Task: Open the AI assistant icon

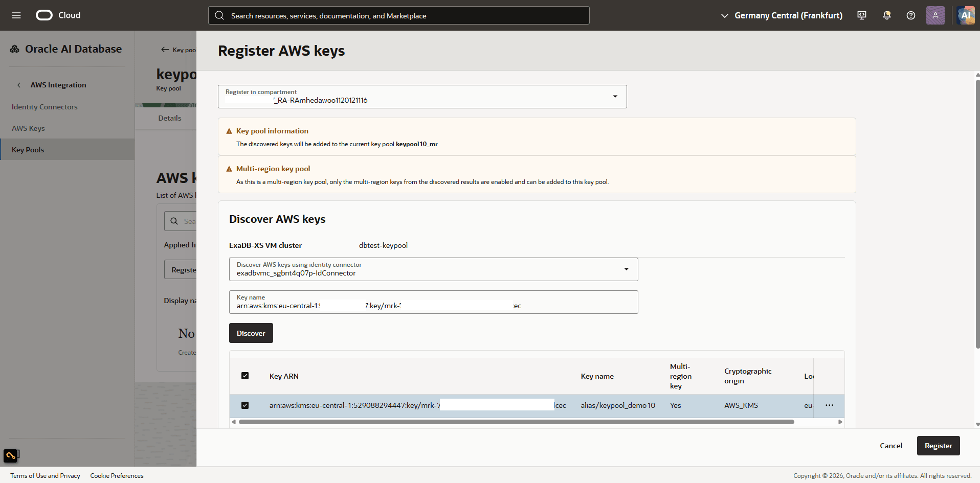Action: click(x=966, y=15)
